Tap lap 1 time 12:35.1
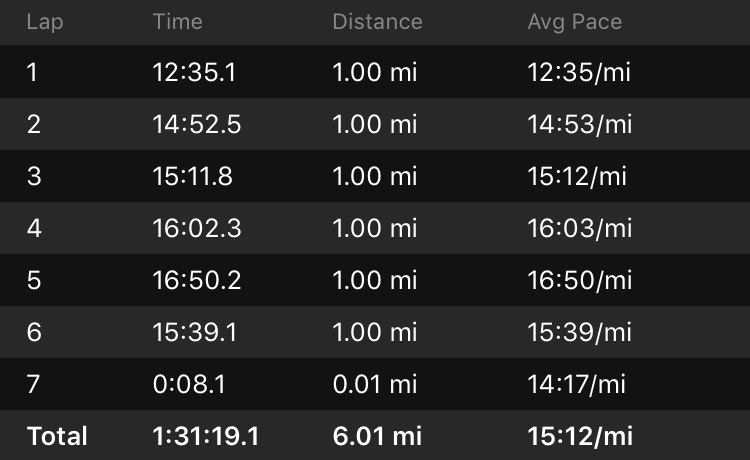 click(x=196, y=73)
